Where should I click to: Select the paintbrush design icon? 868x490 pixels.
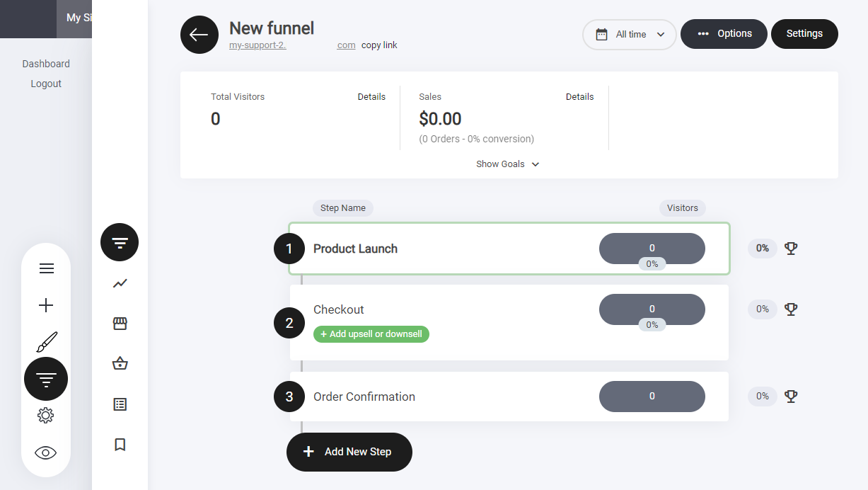pyautogui.click(x=46, y=343)
